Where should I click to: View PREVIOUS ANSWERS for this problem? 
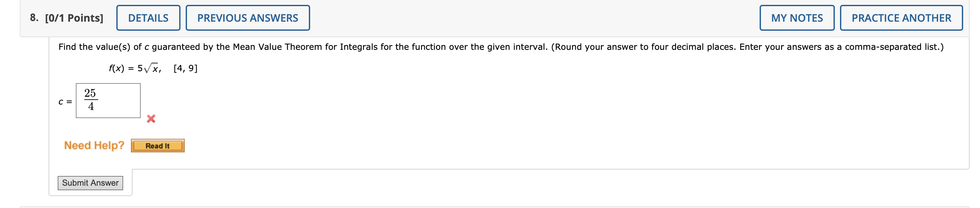247,17
